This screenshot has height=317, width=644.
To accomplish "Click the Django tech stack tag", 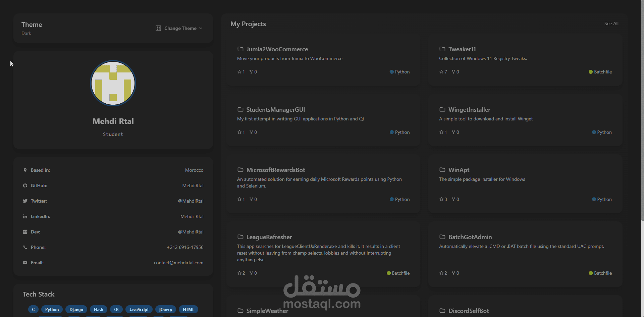I will pos(76,309).
